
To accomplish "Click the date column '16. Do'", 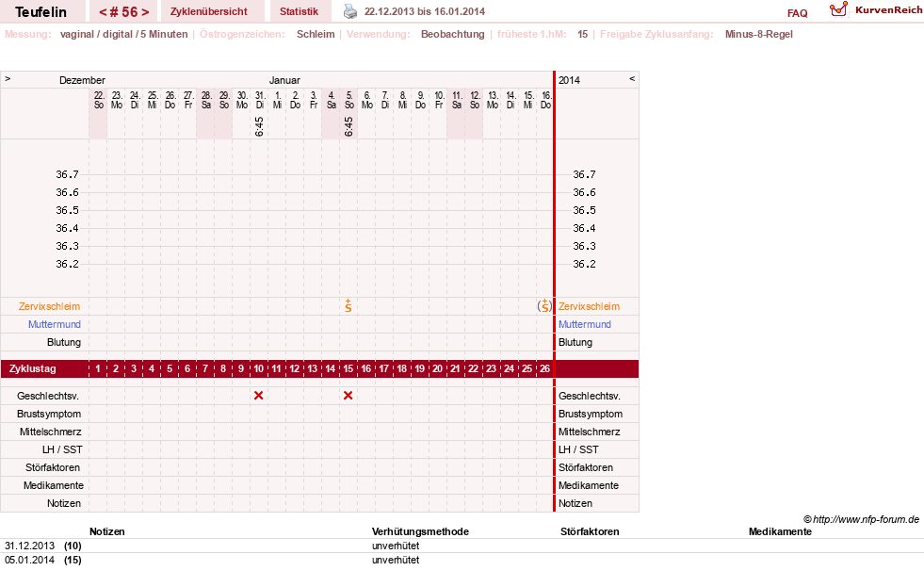I will click(545, 100).
